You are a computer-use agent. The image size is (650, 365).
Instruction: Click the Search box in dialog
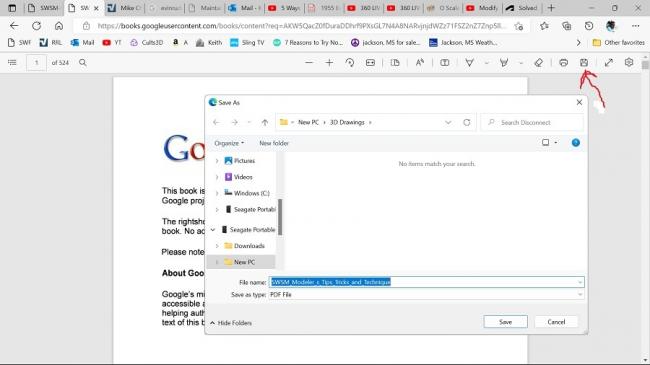tap(532, 122)
